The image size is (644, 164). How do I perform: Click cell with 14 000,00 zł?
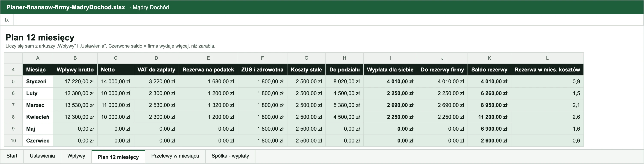pos(116,82)
